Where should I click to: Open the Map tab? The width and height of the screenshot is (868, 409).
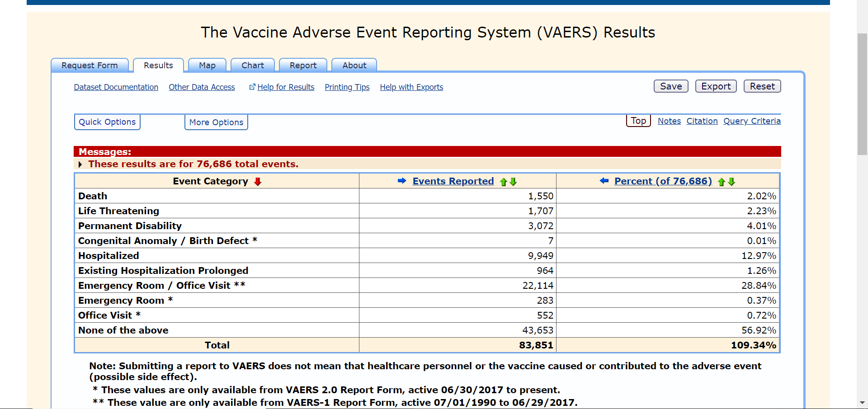click(207, 66)
